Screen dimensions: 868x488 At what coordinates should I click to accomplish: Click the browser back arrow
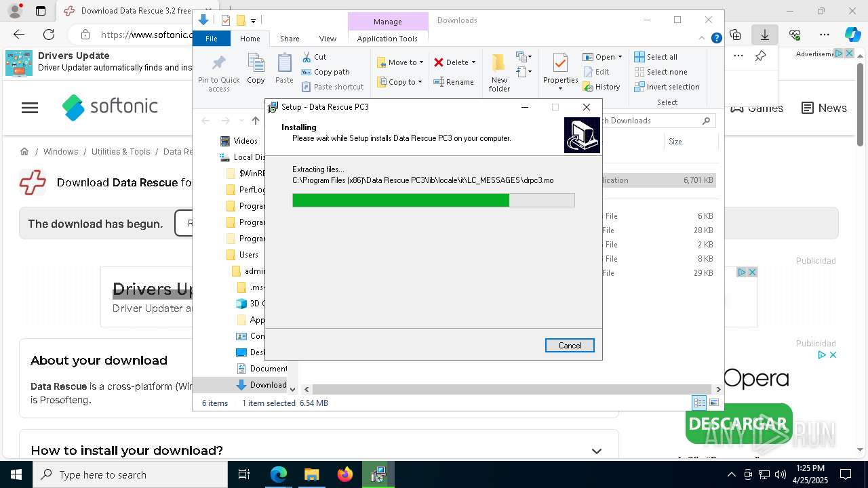coord(19,35)
